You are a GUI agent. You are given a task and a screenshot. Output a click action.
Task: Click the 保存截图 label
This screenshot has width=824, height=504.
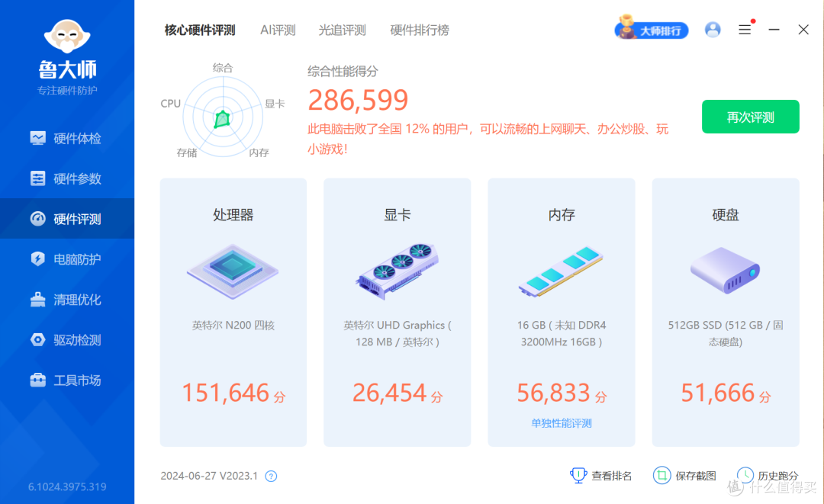[x=696, y=477]
